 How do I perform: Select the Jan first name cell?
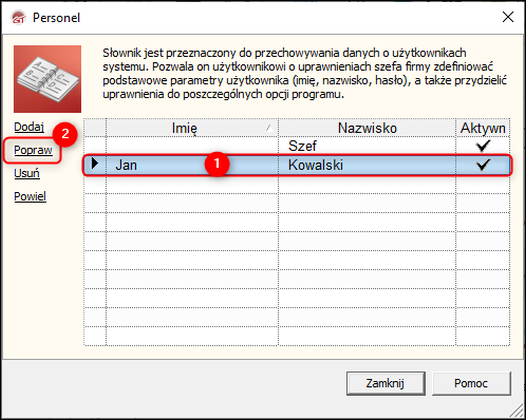coord(192,165)
